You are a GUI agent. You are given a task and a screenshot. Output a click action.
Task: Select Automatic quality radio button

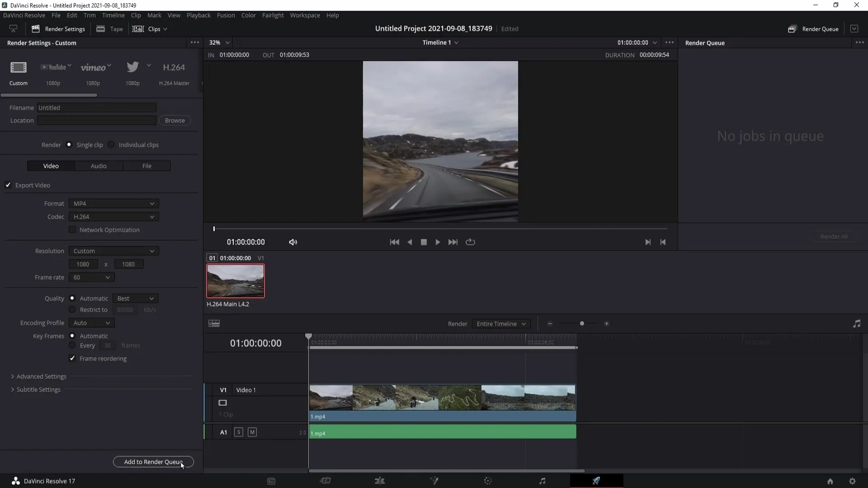click(x=72, y=298)
